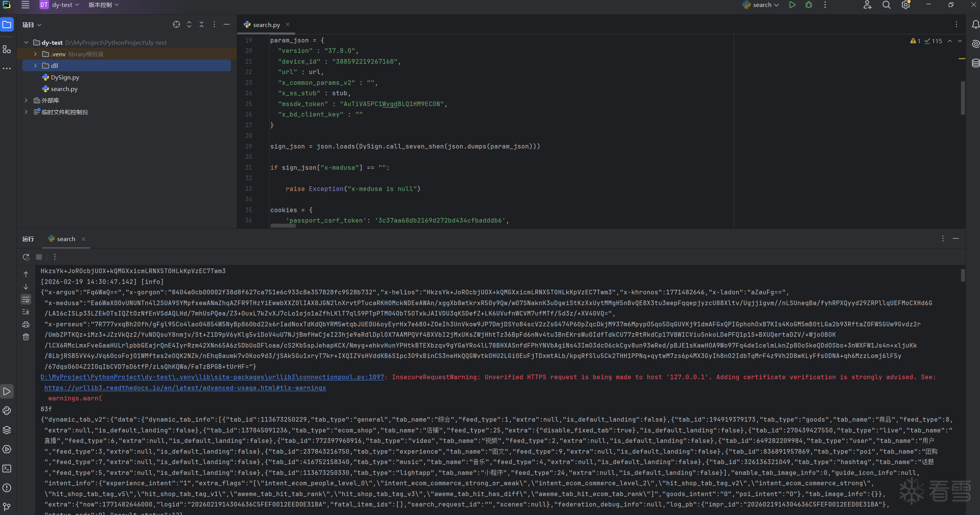Toggle soft-wrap in Run console
Viewport: 980px width, 515px height.
click(26, 299)
